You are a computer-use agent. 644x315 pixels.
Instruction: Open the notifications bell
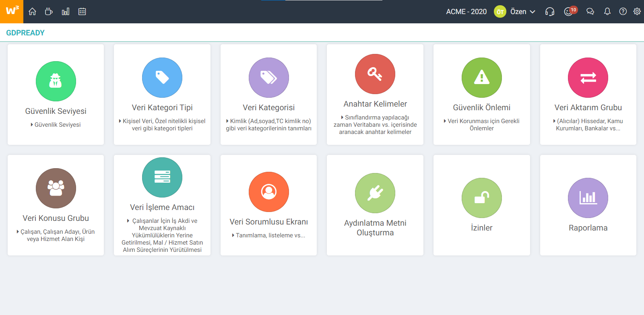tap(607, 12)
